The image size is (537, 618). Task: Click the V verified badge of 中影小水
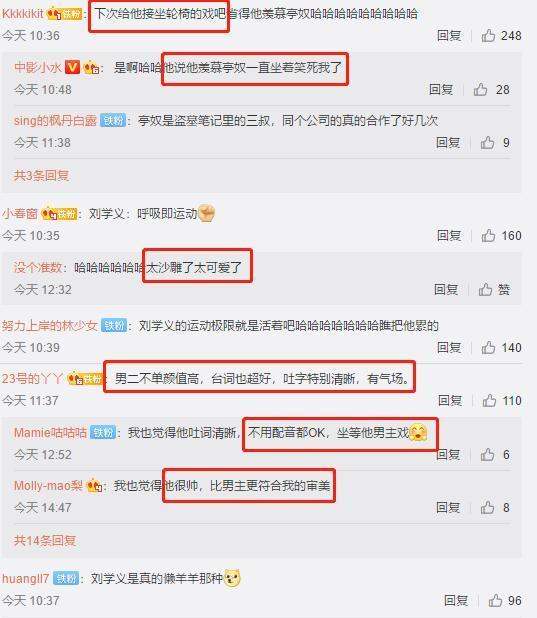[72, 67]
